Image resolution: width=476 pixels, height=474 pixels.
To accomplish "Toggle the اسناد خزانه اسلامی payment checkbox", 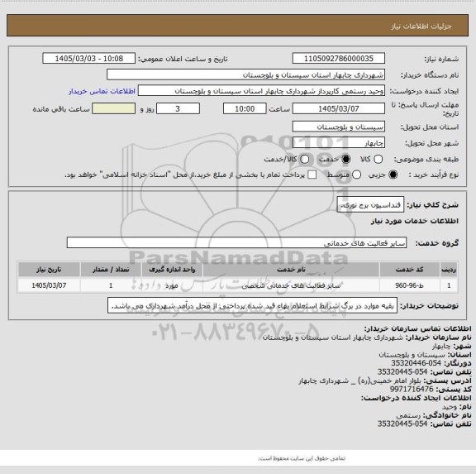I will [312, 175].
